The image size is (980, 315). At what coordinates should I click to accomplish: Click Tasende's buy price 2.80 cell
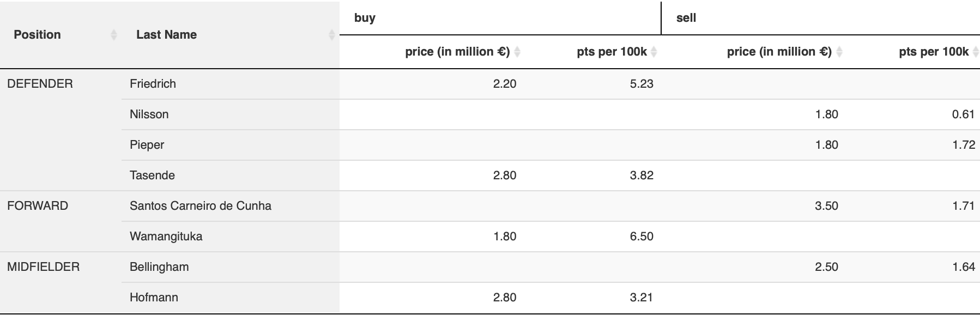pyautogui.click(x=504, y=175)
